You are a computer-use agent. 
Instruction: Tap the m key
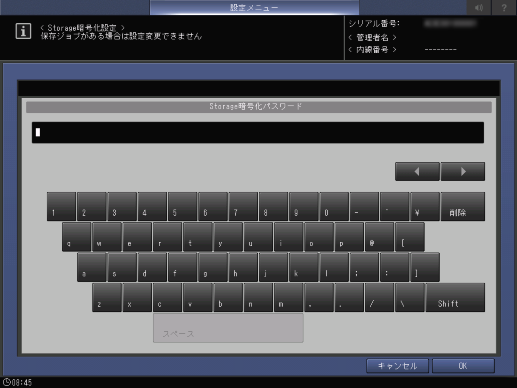289,298
